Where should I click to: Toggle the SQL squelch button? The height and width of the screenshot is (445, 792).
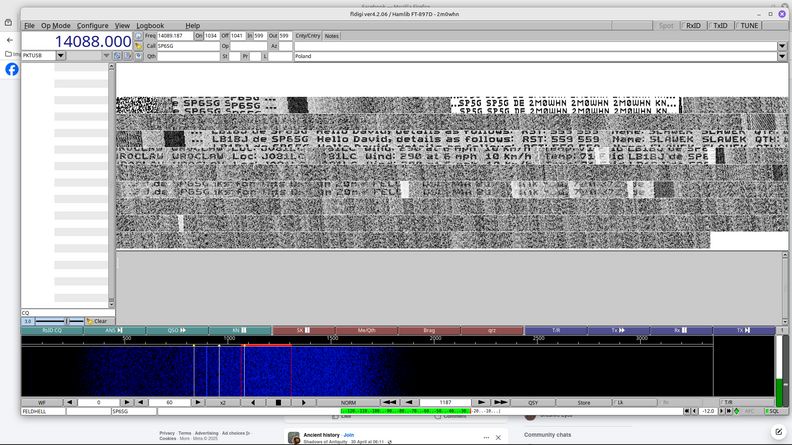773,411
